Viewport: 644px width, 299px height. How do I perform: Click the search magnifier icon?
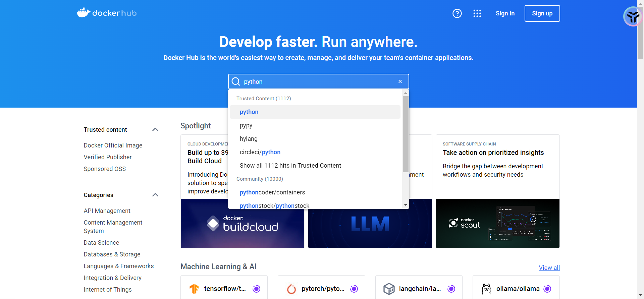(x=236, y=81)
